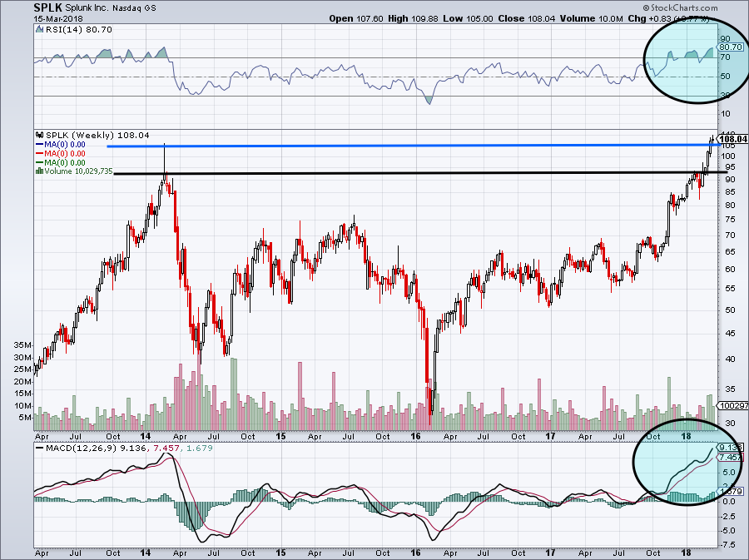Click the SPLK ticker symbol in the chart title
This screenshot has height=560, width=749.
[x=47, y=7]
